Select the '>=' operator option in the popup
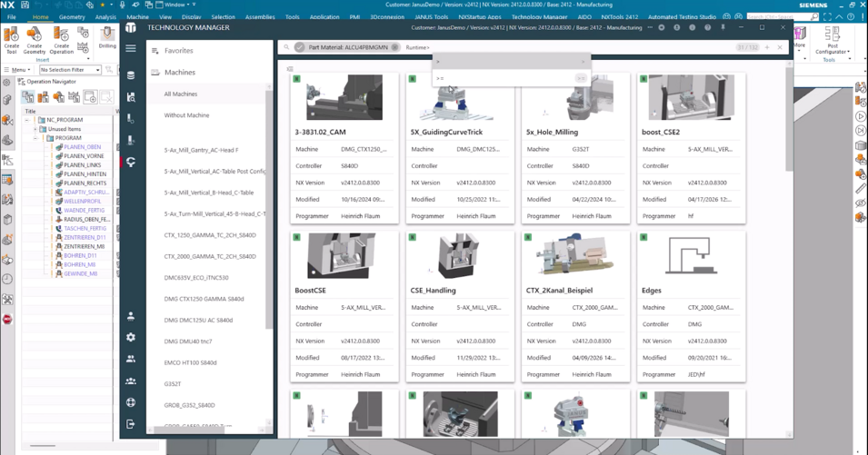Viewport: 868px width, 455px height. point(511,78)
